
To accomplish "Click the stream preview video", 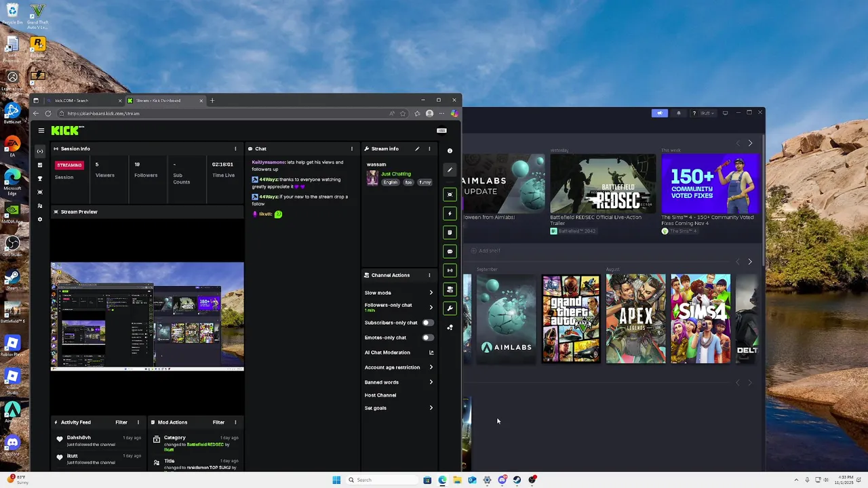I will [147, 317].
